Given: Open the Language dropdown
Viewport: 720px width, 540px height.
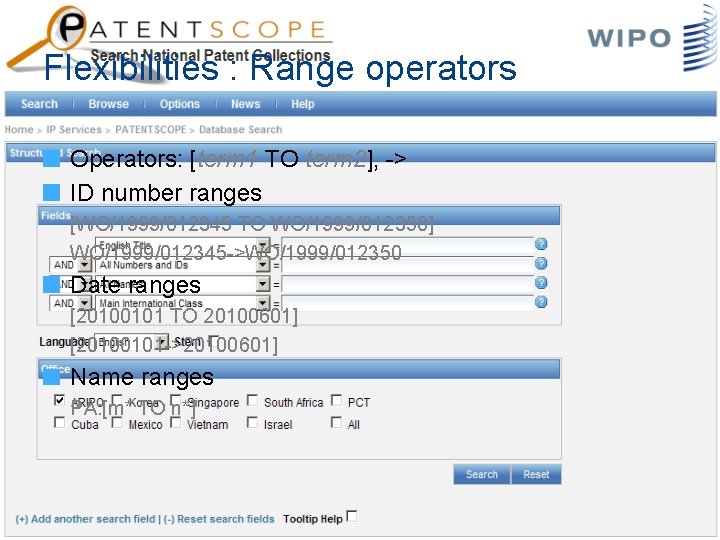Looking at the screenshot, I should (x=162, y=342).
